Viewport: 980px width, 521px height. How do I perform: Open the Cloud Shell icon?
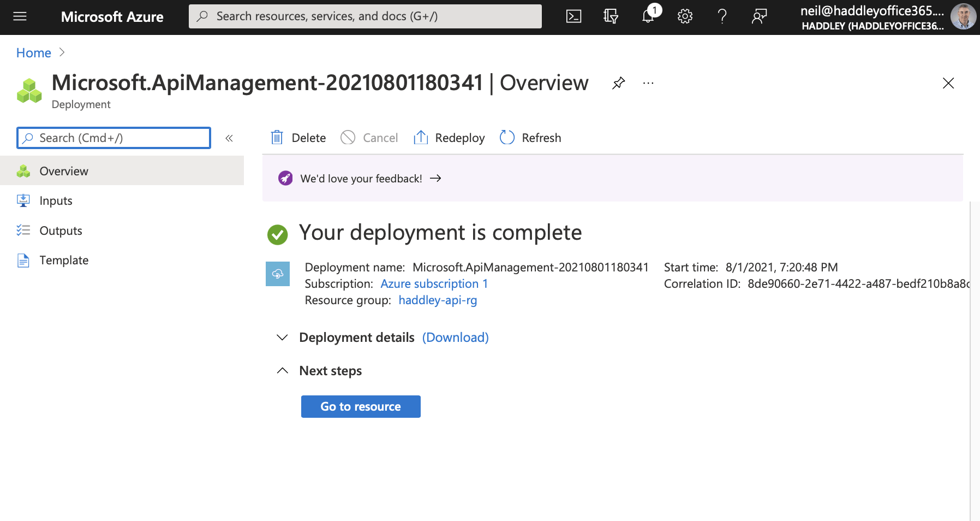[573, 16]
